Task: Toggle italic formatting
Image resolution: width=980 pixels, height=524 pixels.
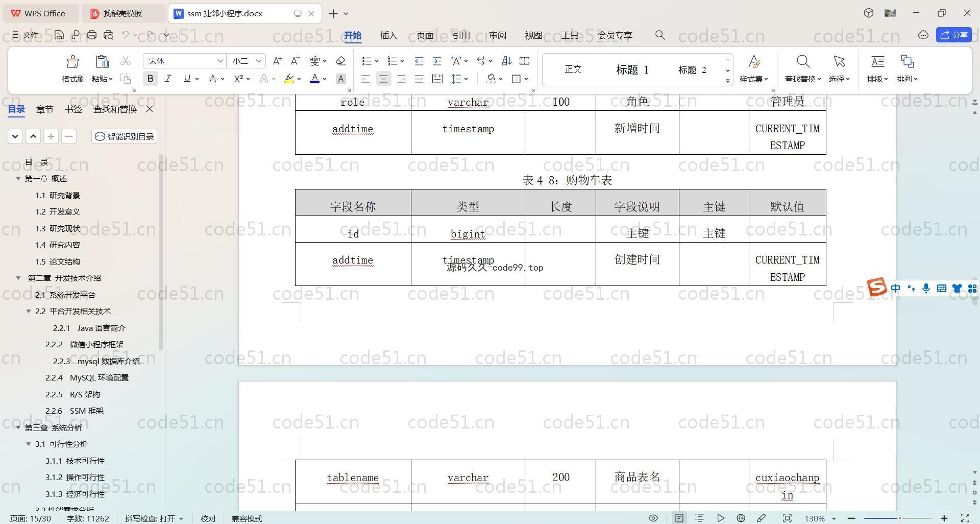Action: (x=168, y=79)
